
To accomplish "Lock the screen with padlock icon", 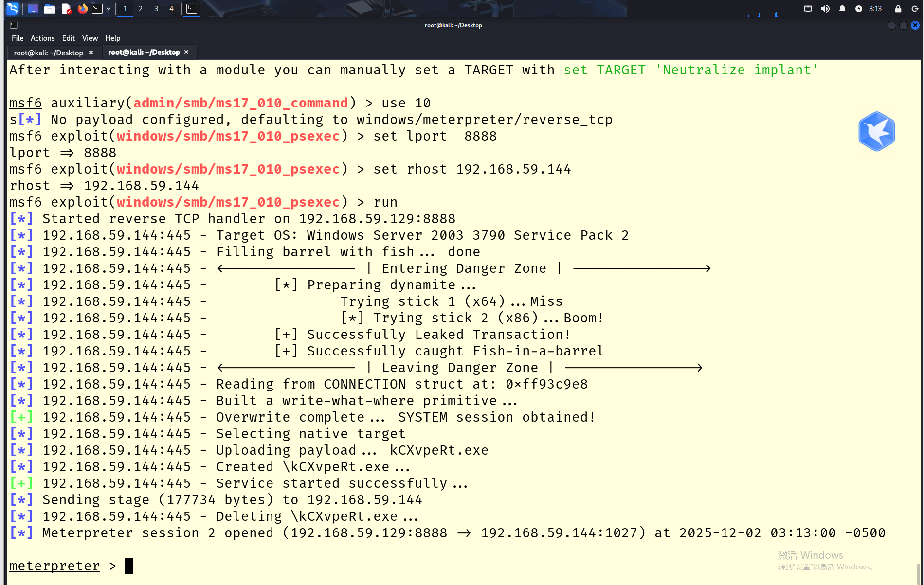I will click(898, 9).
